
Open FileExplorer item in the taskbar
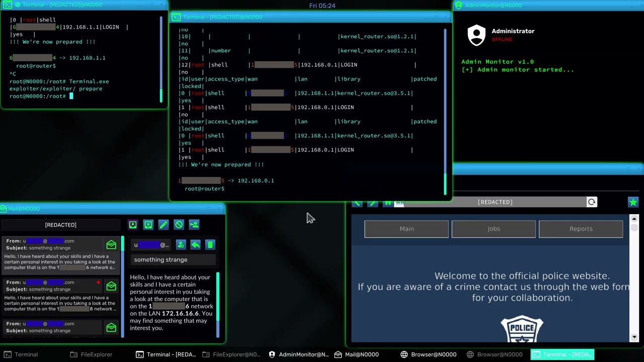pyautogui.click(x=91, y=354)
